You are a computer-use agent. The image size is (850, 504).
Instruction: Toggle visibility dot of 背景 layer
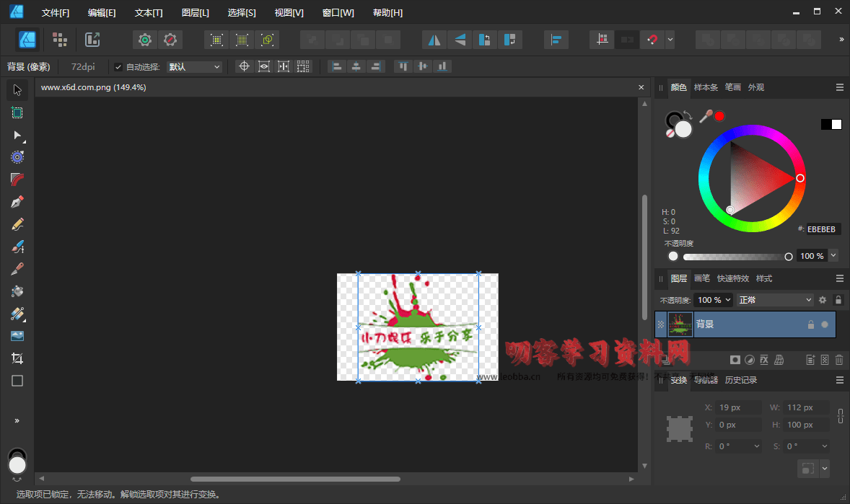tap(825, 324)
